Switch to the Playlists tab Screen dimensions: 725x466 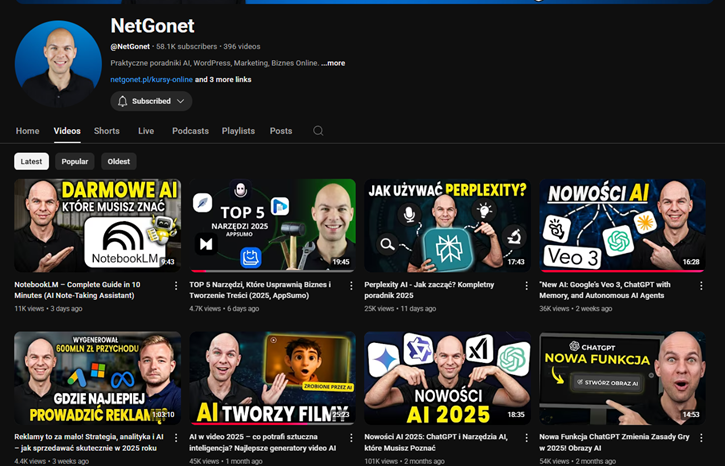(x=238, y=131)
